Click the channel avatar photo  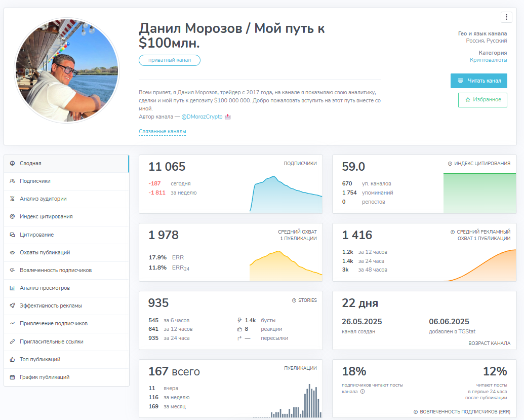click(x=67, y=70)
